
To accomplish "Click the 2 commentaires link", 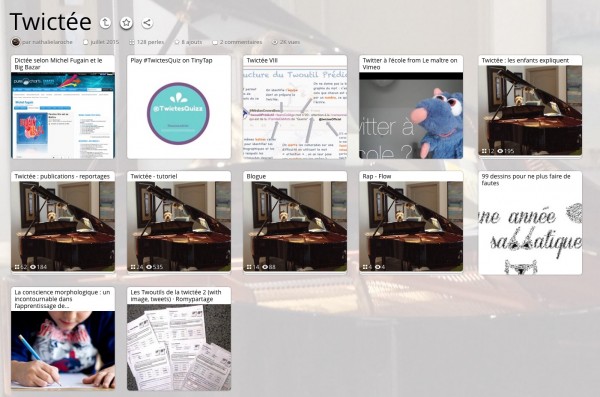I will point(241,42).
